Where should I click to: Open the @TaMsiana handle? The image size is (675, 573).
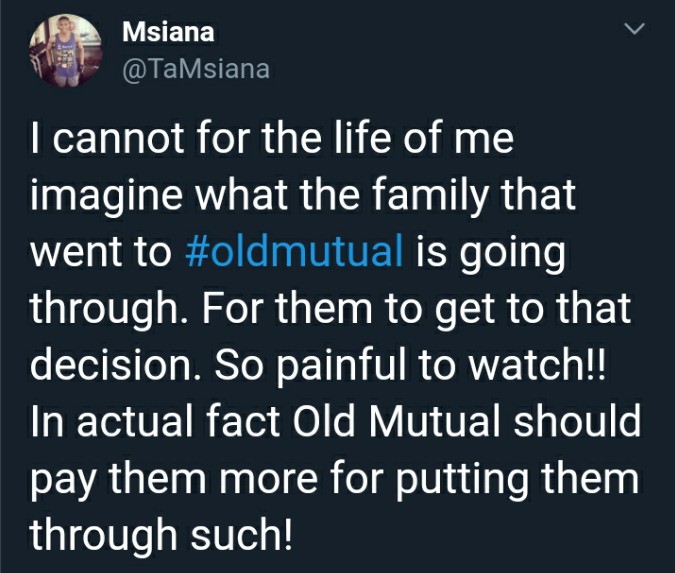pos(196,69)
